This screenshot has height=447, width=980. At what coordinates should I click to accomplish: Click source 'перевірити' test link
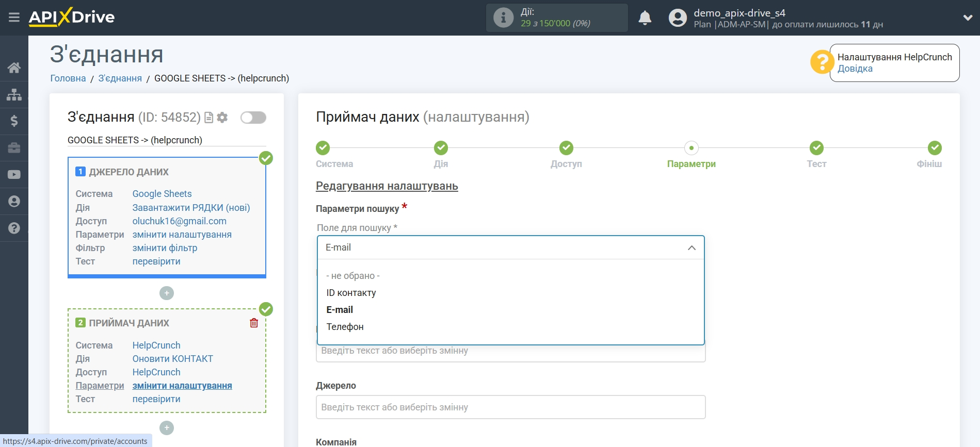[156, 261]
